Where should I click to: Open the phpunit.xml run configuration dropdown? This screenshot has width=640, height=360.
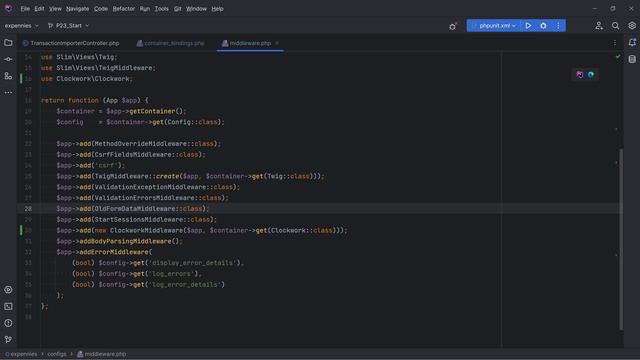[494, 26]
